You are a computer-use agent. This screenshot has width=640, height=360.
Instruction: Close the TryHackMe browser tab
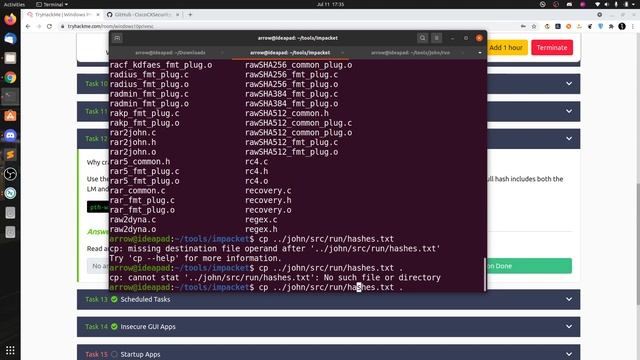point(98,15)
